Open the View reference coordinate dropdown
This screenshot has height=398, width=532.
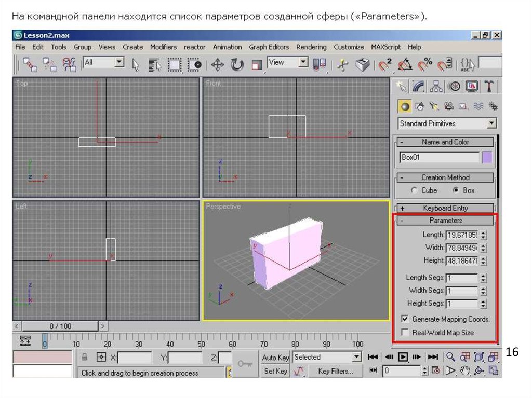pos(303,63)
